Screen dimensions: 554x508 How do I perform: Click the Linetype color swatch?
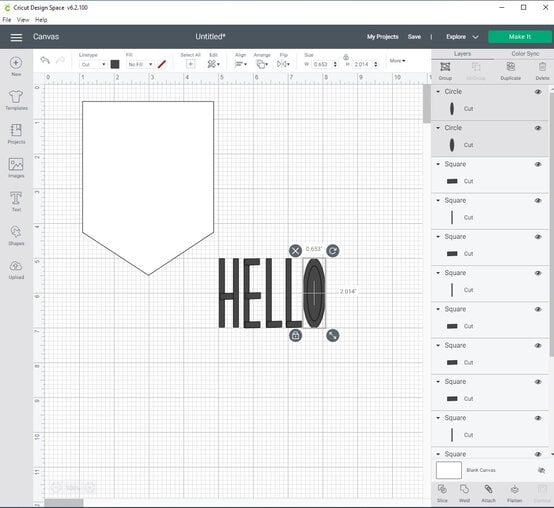tap(115, 64)
